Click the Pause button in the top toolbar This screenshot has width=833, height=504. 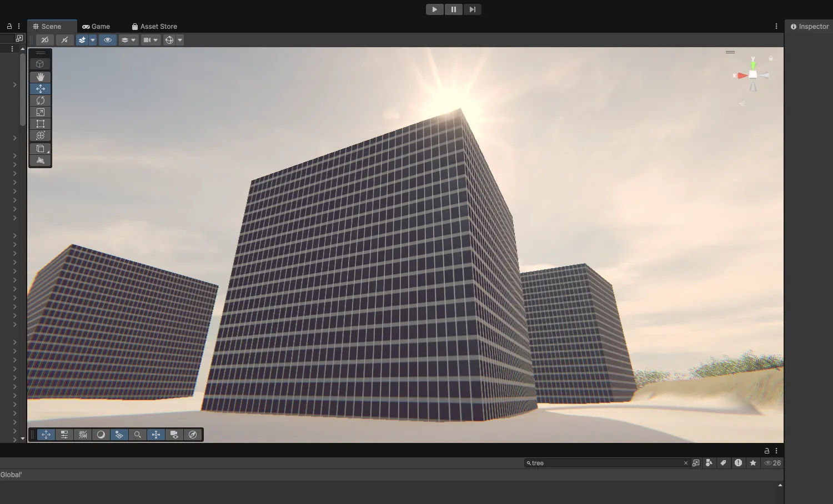click(453, 9)
